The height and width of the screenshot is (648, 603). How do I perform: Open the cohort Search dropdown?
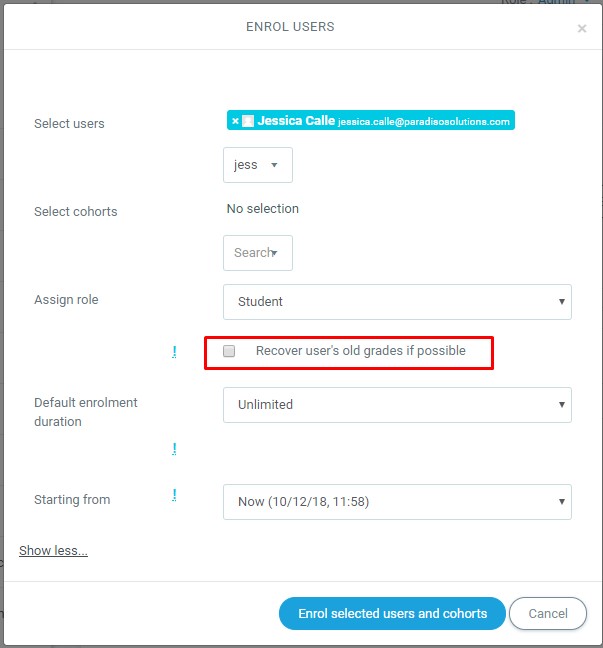click(x=258, y=253)
